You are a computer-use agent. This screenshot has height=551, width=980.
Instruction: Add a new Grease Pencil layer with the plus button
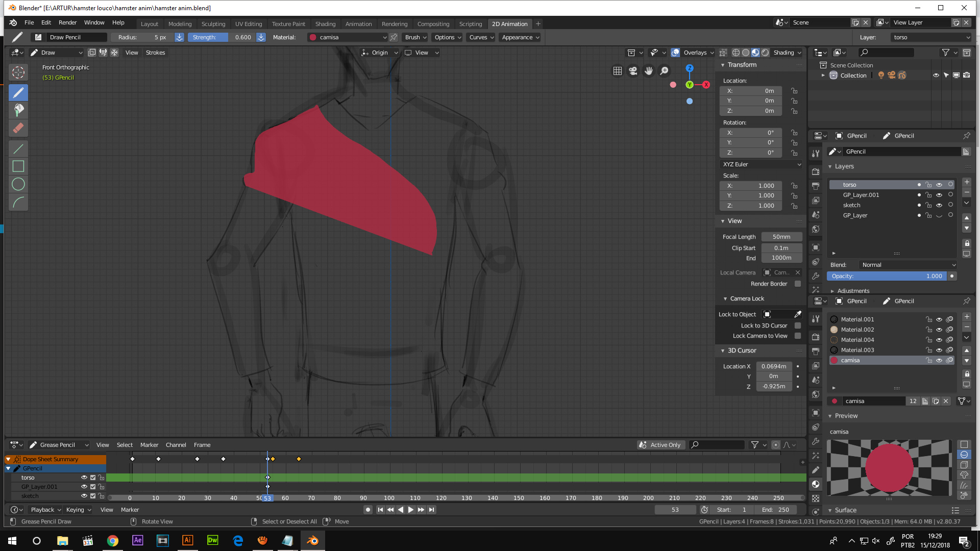(x=966, y=182)
